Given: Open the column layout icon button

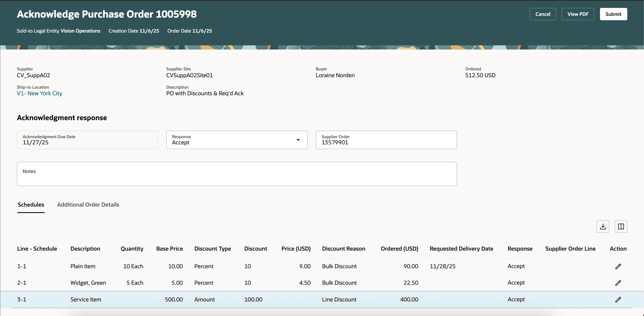Looking at the screenshot, I should [x=621, y=226].
